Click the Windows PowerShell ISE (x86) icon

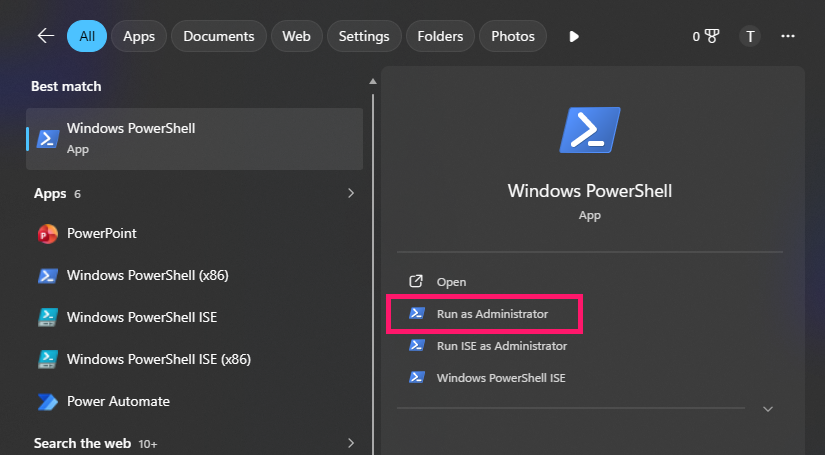[x=47, y=359]
